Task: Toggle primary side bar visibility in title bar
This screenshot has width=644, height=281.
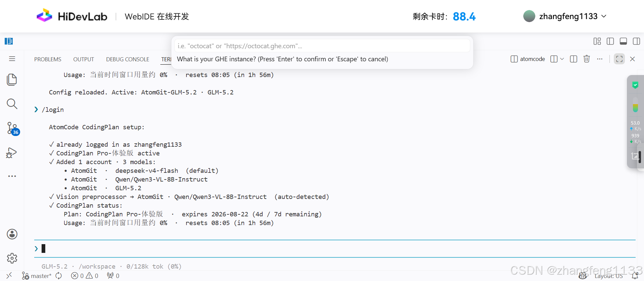Action: (610, 41)
